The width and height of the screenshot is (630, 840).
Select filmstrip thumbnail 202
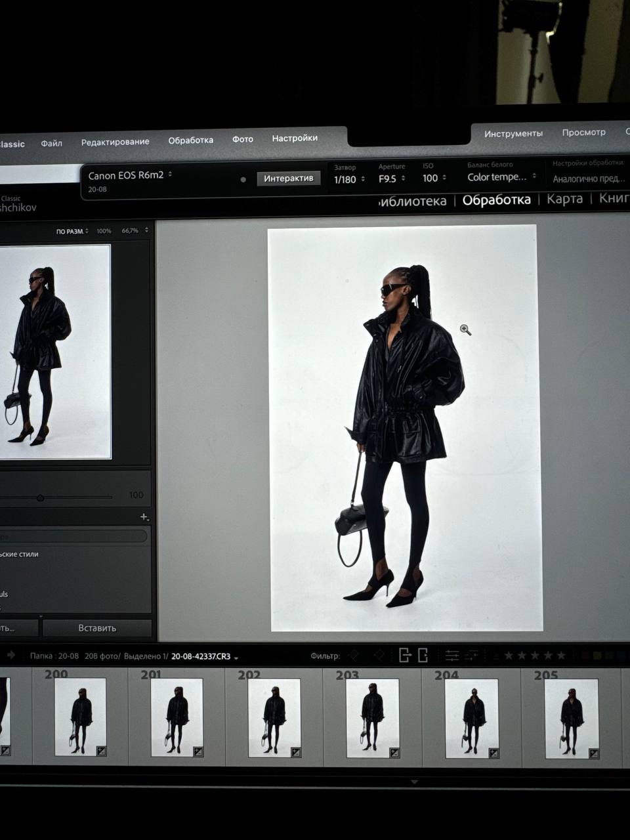(274, 718)
